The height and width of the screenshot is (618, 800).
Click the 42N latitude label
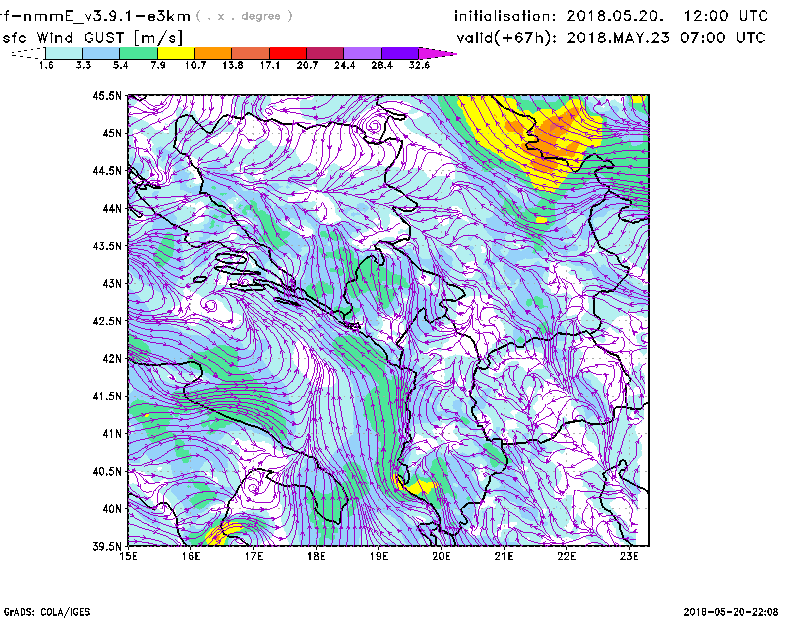tap(112, 359)
